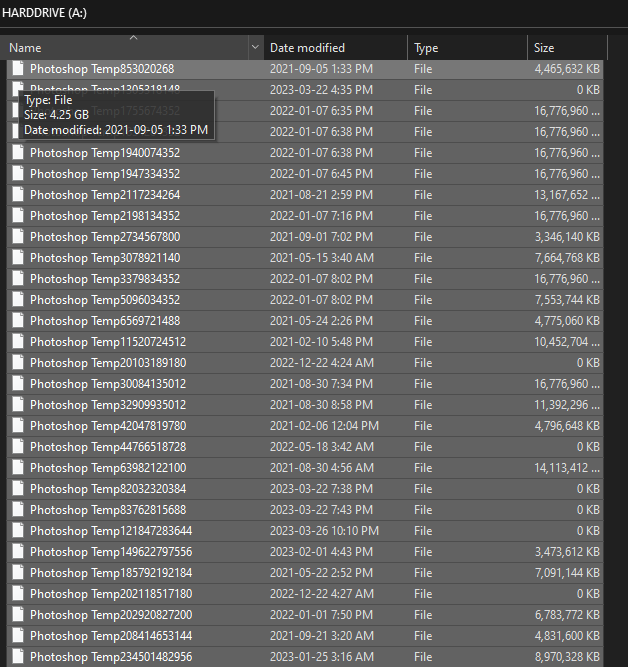Select file name Photoshop Temp11520724512
Image resolution: width=628 pixels, height=667 pixels.
coord(108,342)
